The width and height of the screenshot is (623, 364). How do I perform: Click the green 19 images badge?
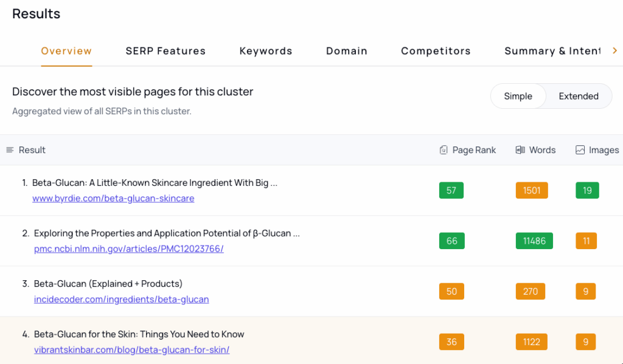coord(587,190)
